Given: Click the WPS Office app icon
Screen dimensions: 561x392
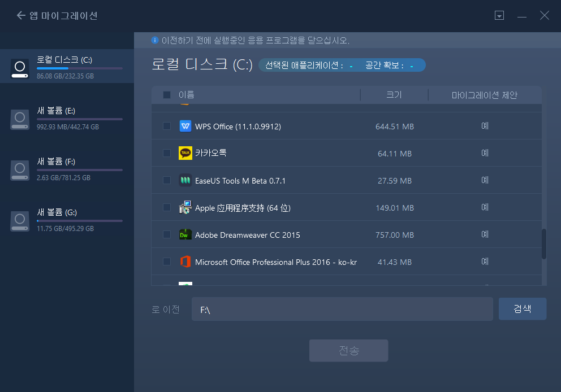Looking at the screenshot, I should pos(185,126).
